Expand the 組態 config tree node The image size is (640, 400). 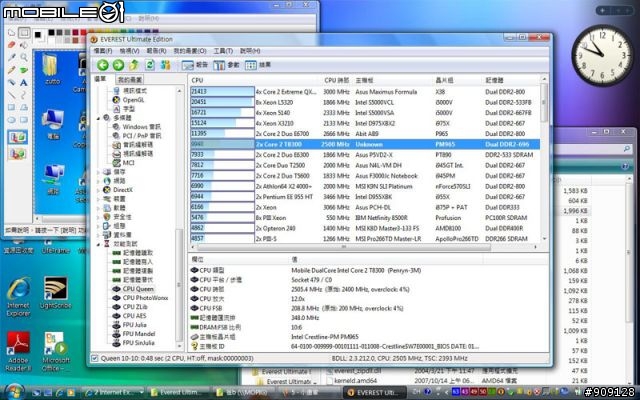click(98, 226)
